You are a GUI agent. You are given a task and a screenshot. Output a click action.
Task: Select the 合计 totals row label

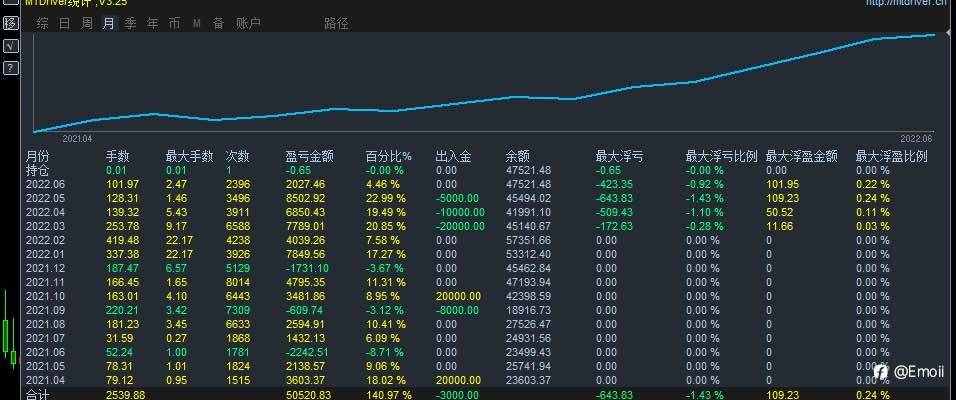tap(37, 395)
